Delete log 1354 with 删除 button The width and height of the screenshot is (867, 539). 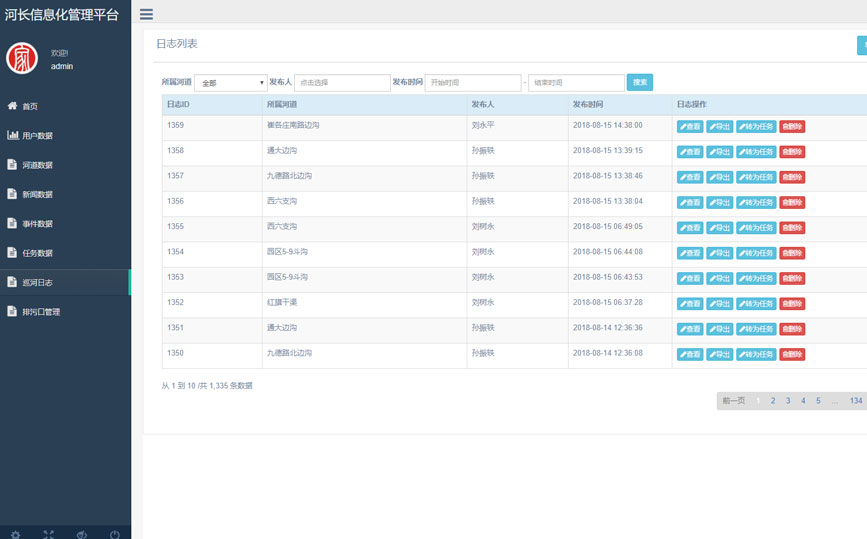pos(792,253)
